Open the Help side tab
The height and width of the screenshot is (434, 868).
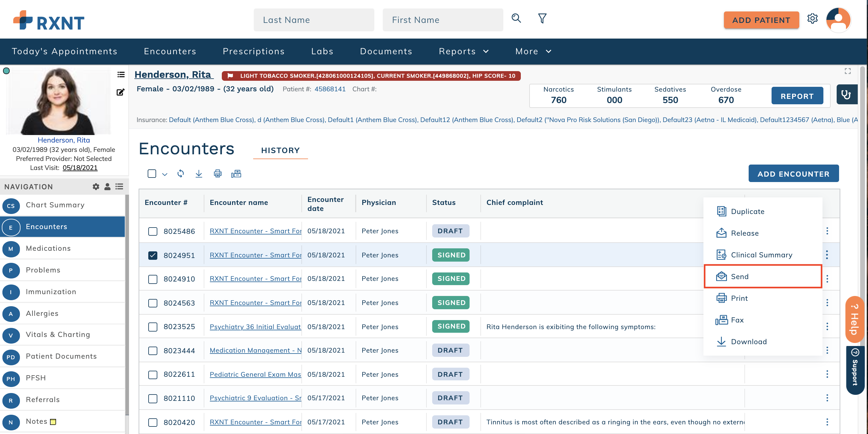(854, 319)
